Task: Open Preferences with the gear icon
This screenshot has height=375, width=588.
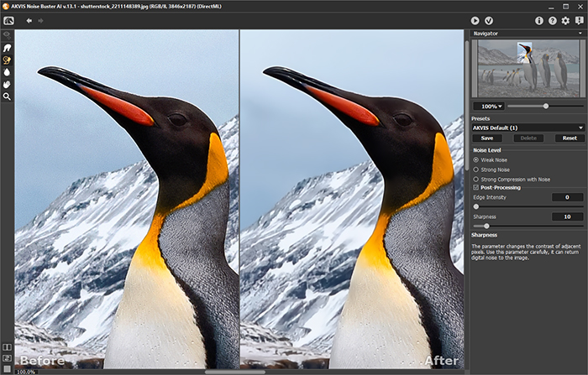Action: point(565,20)
